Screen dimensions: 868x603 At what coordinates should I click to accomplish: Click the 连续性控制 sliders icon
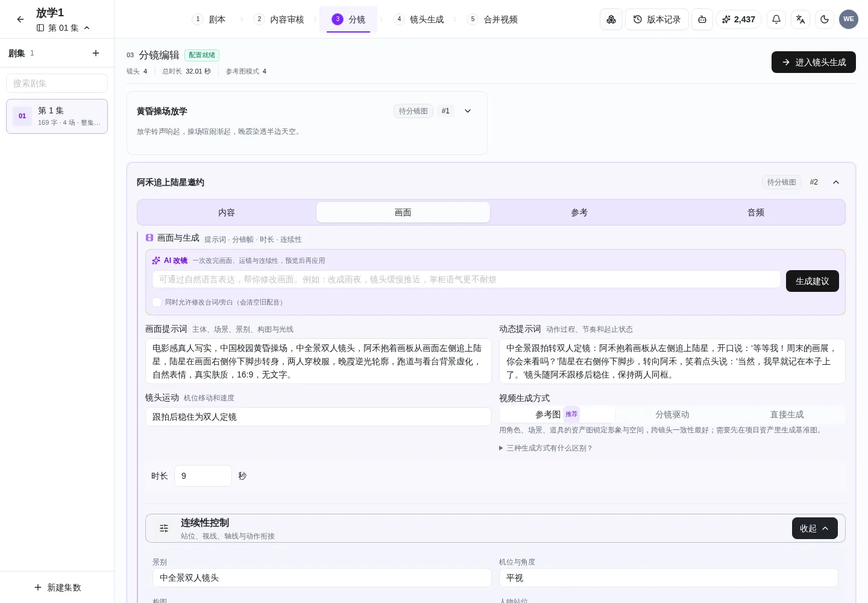164,528
